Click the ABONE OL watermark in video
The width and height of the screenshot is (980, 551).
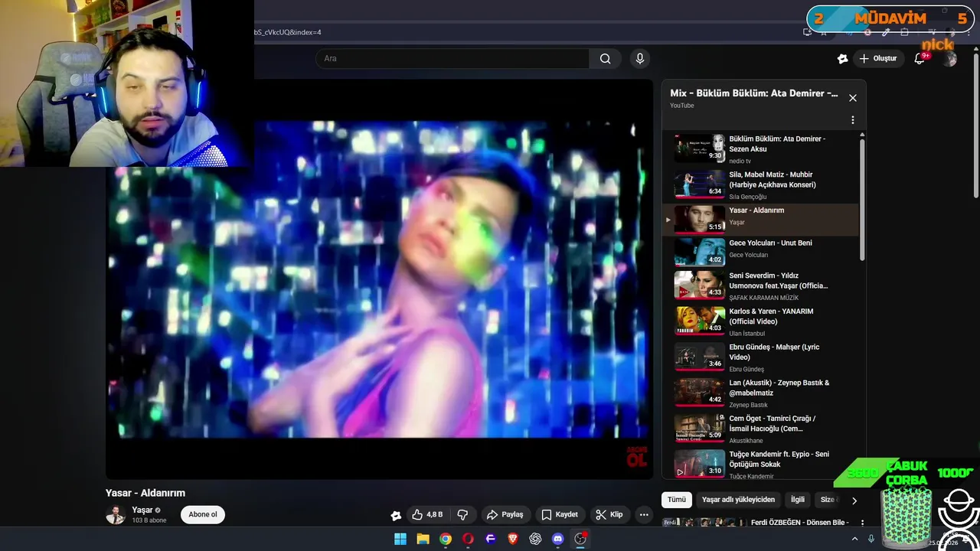637,457
